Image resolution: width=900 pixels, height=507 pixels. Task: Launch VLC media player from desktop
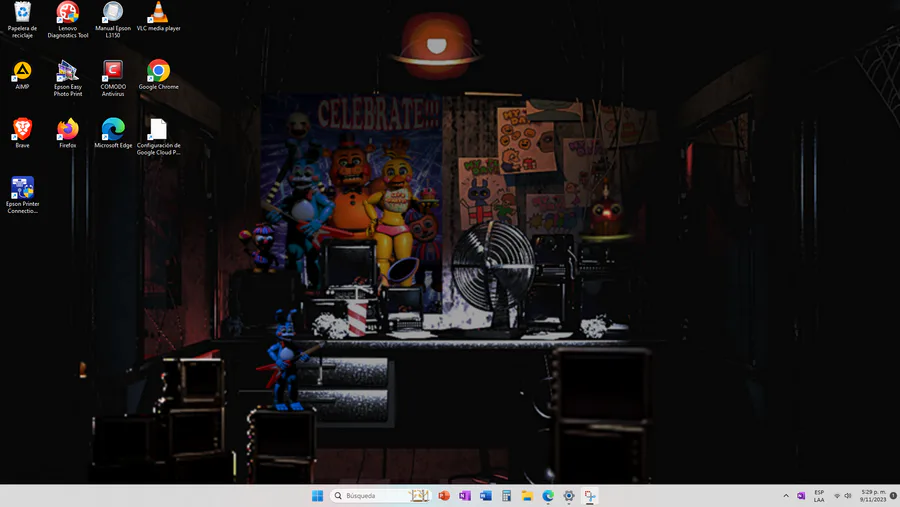pyautogui.click(x=158, y=16)
